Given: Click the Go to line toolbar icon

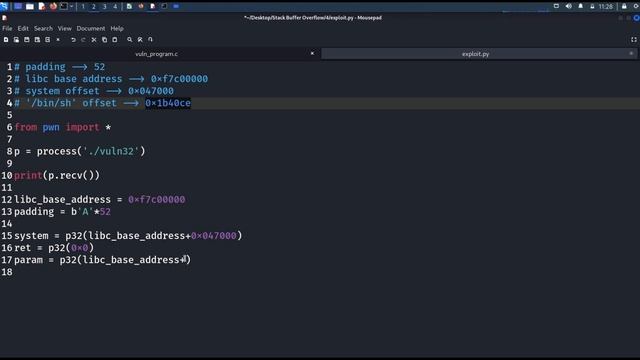Looking at the screenshot, I should [150, 40].
